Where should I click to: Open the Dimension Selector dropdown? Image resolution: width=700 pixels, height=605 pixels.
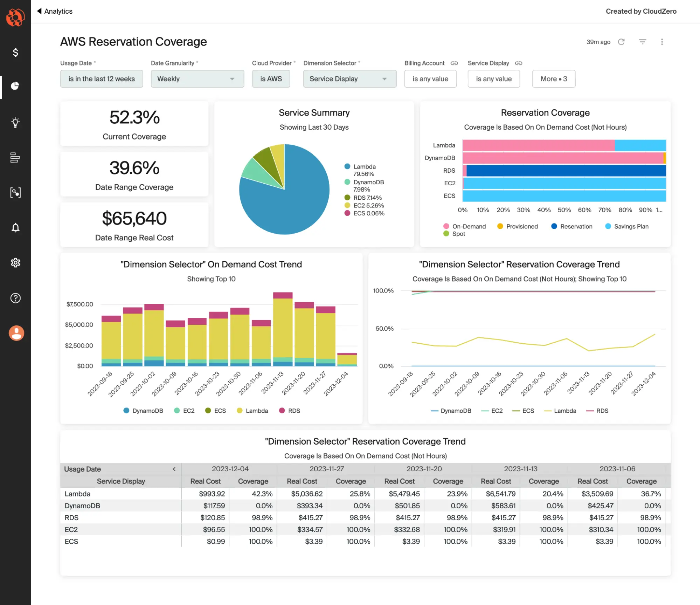350,79
